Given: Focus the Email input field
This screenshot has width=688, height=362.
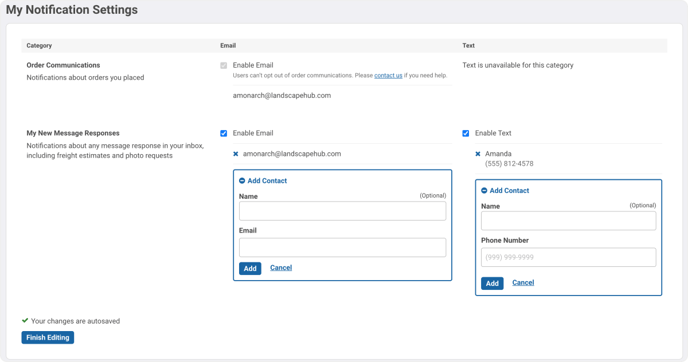Looking at the screenshot, I should point(343,247).
